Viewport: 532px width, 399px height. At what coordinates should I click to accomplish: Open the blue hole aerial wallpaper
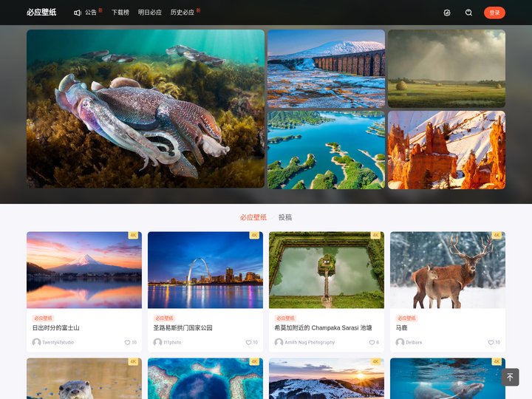(205, 378)
